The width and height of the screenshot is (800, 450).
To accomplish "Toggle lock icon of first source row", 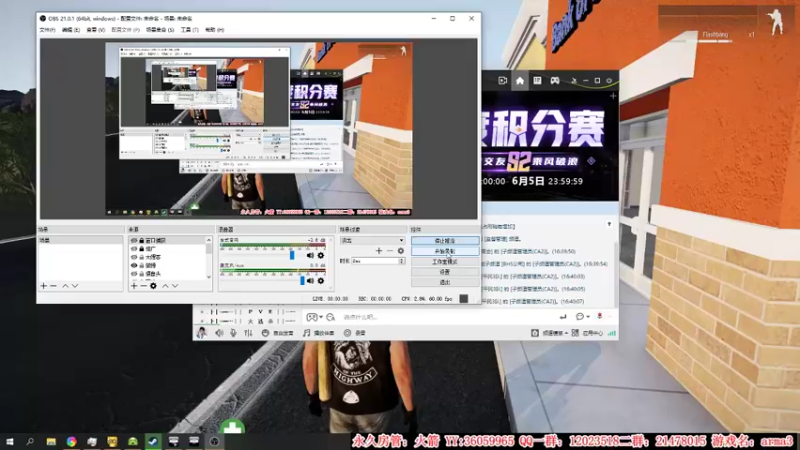I will (142, 240).
